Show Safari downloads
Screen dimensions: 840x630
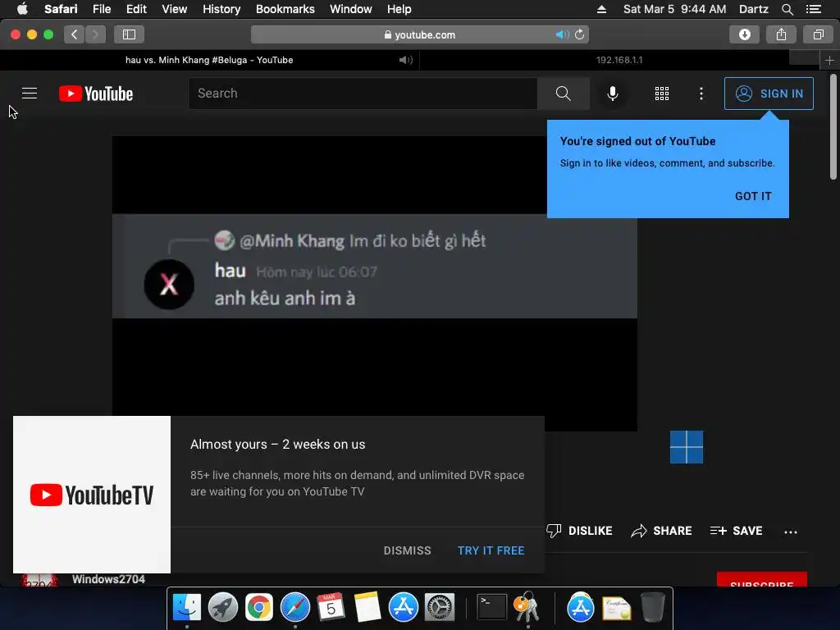744,34
